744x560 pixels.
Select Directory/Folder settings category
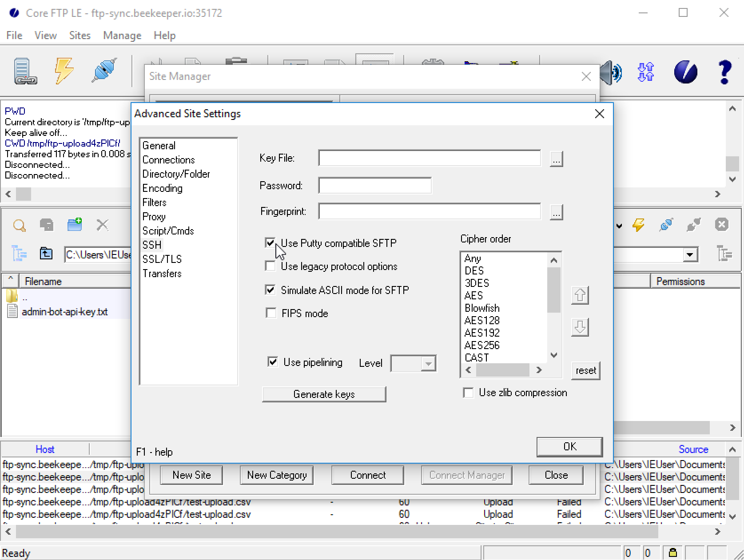(176, 174)
